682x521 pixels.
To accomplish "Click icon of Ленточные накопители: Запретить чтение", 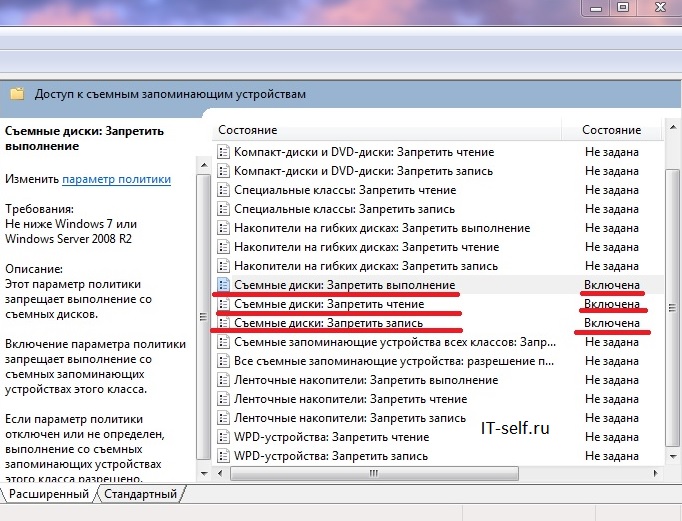I will (223, 399).
